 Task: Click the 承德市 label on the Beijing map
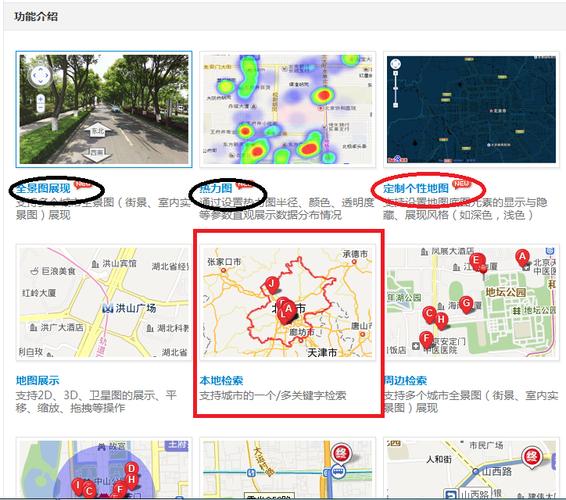pyautogui.click(x=355, y=254)
